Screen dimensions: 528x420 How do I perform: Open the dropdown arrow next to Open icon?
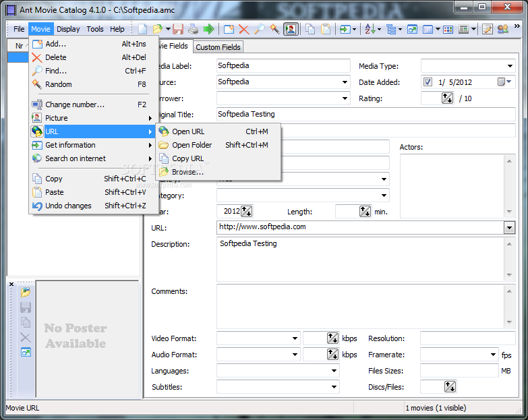click(x=168, y=29)
